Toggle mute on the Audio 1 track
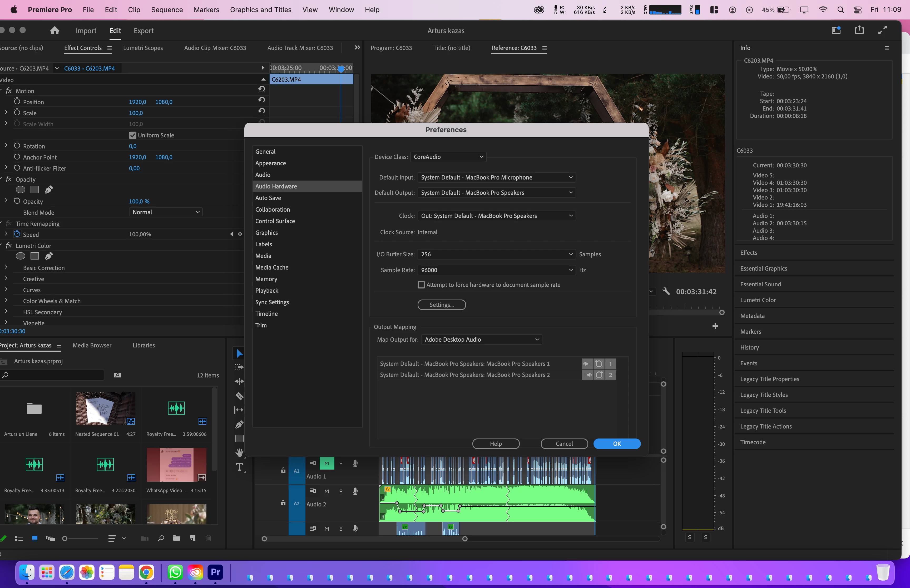 [327, 463]
